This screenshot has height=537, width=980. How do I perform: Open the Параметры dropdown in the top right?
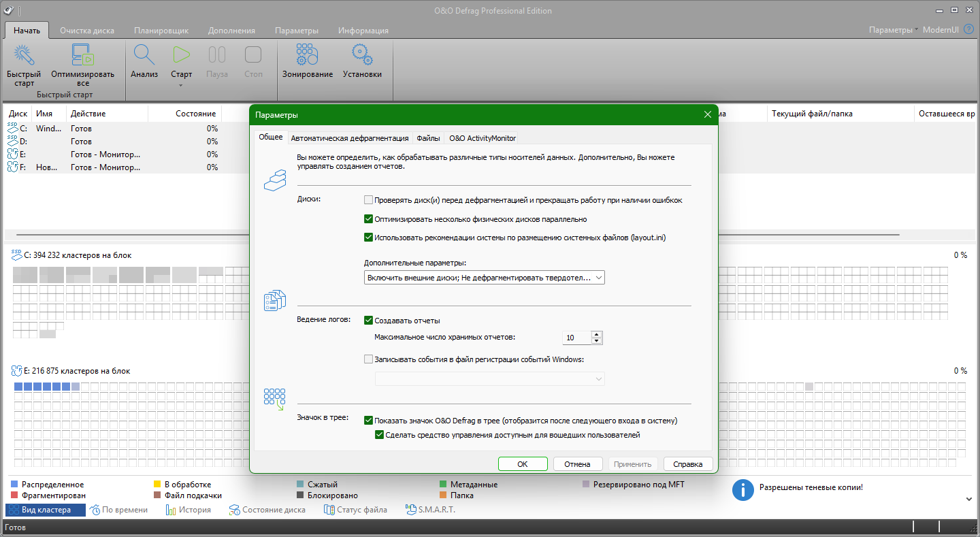pyautogui.click(x=894, y=30)
